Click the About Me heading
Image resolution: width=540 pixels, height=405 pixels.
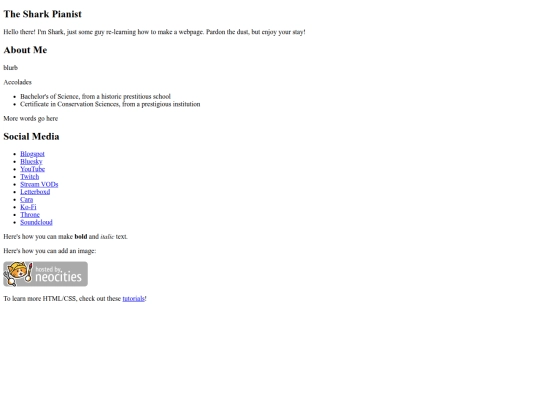(x=25, y=50)
